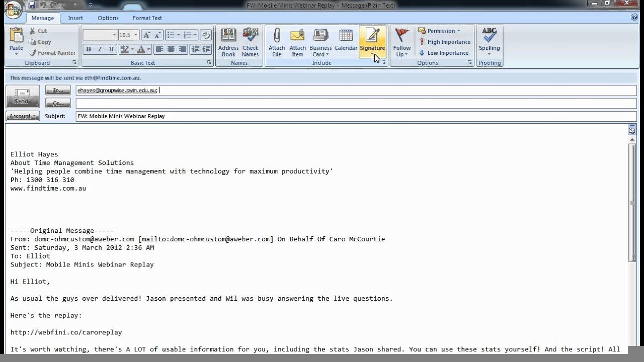Click the Paste clipboard icon
The height and width of the screenshot is (362, 644).
16,35
